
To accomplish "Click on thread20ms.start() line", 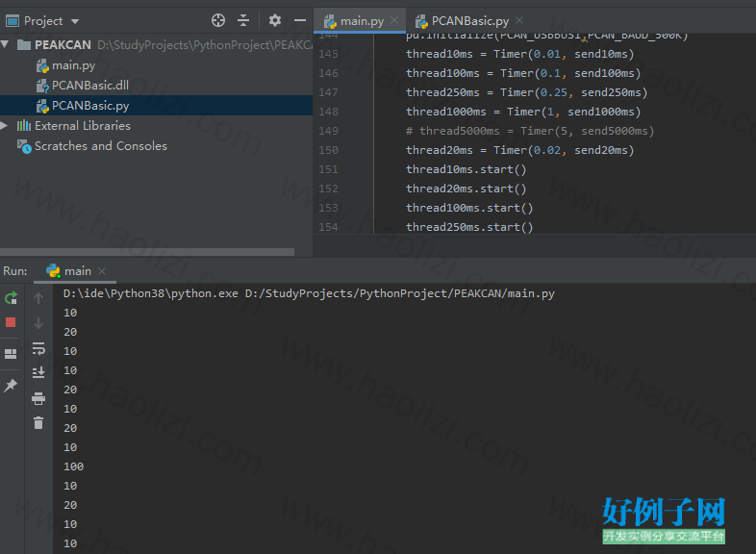I will [x=466, y=189].
